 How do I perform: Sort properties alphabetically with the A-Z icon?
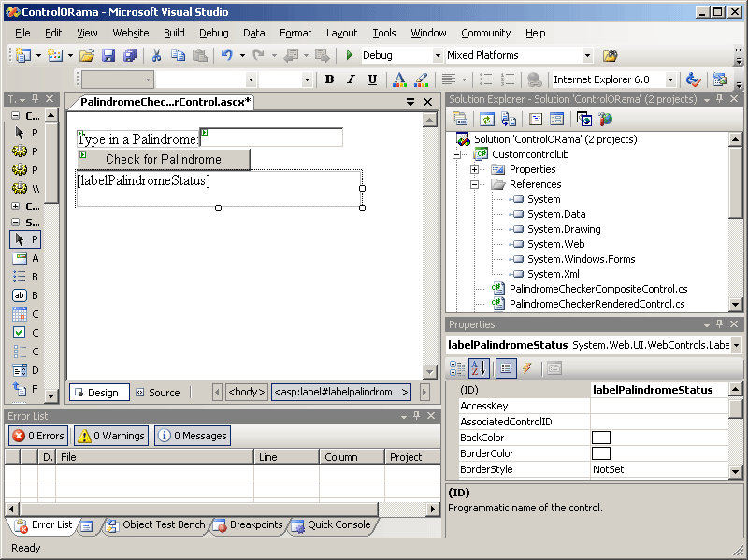[x=479, y=368]
